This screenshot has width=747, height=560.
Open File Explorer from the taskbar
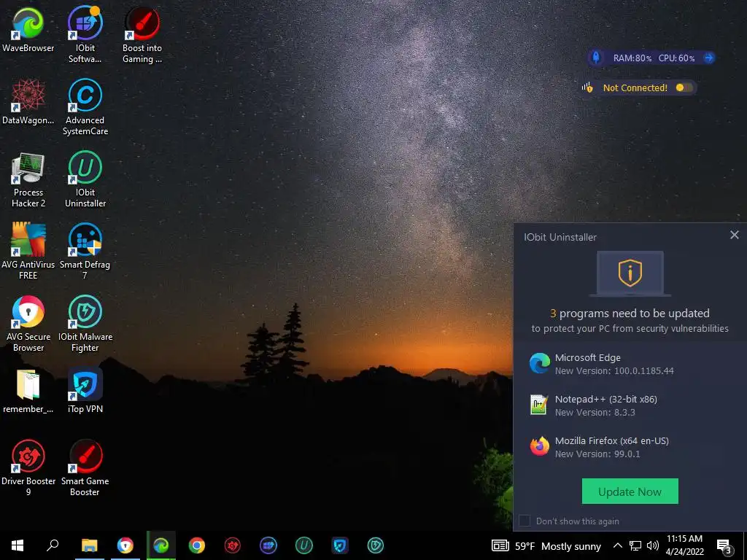click(x=89, y=545)
